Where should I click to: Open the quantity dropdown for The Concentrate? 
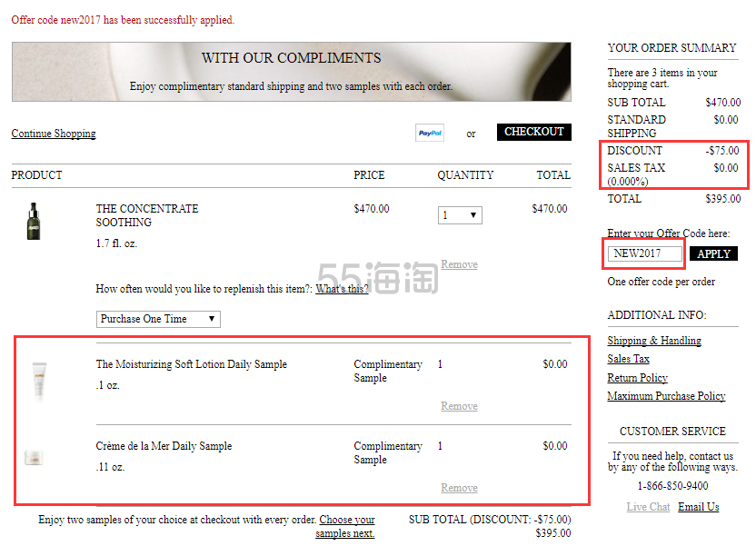pyautogui.click(x=460, y=215)
